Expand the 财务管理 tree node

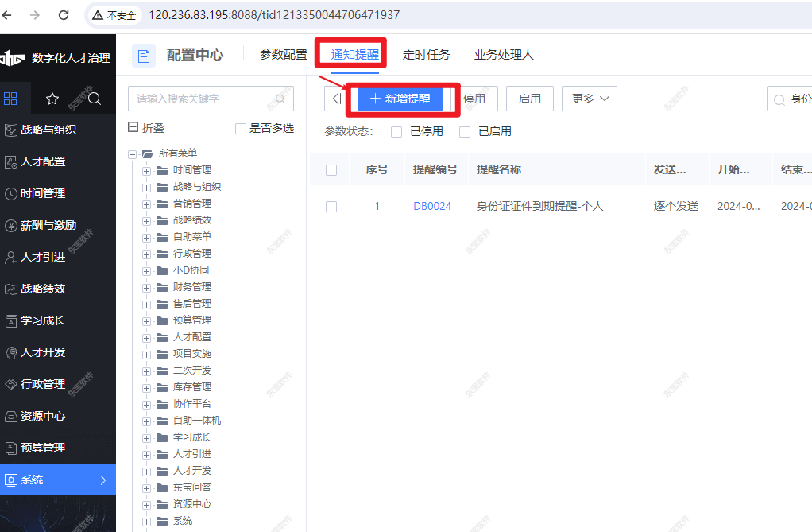pyautogui.click(x=145, y=286)
